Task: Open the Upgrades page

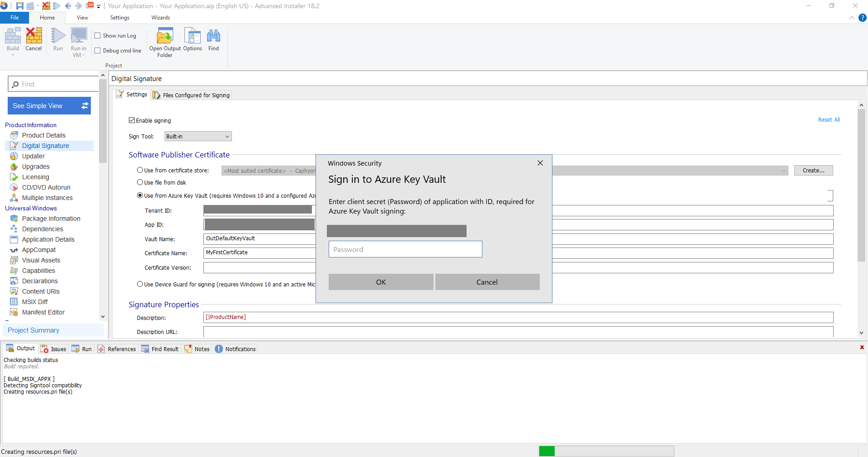Action: [x=36, y=167]
